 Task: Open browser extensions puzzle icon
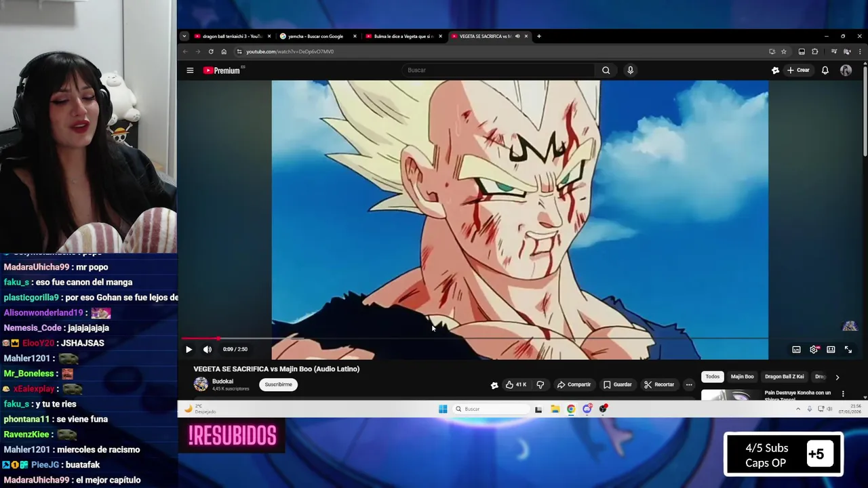tap(814, 52)
